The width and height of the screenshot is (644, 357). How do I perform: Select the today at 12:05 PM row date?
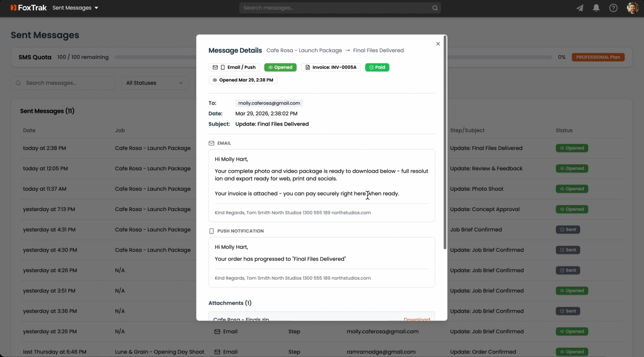tap(45, 168)
